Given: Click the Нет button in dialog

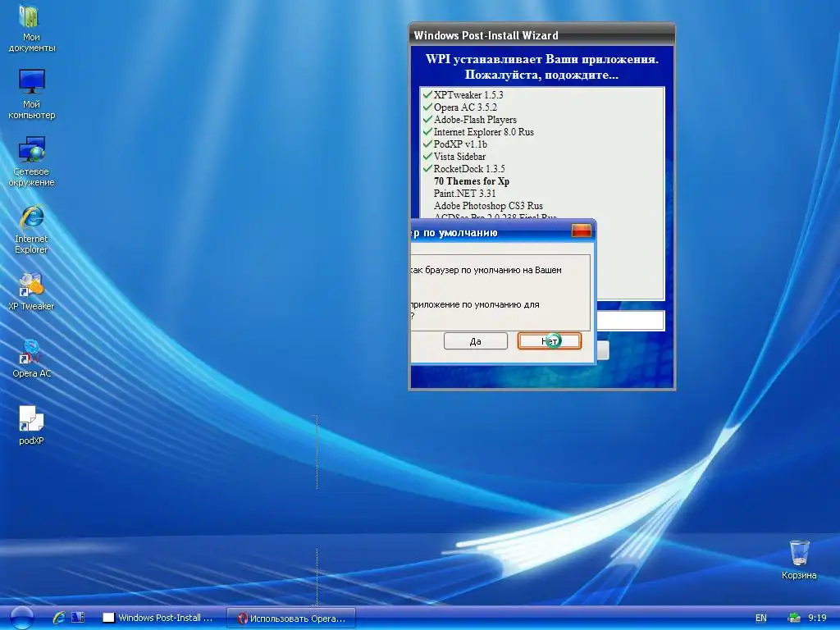Looking at the screenshot, I should click(549, 341).
